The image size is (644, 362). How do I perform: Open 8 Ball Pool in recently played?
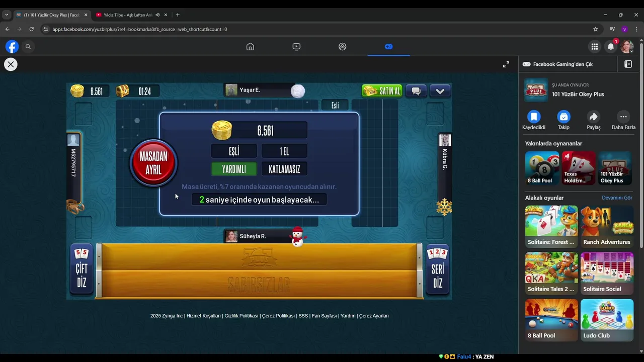point(542,168)
